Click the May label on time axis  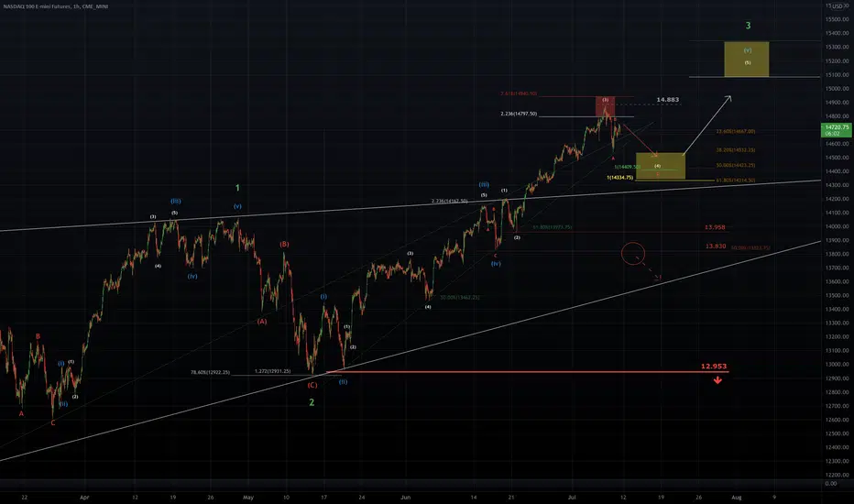(x=248, y=497)
